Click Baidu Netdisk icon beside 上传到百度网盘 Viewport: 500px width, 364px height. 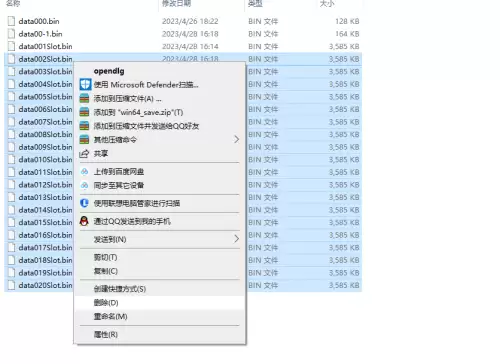[85, 172]
